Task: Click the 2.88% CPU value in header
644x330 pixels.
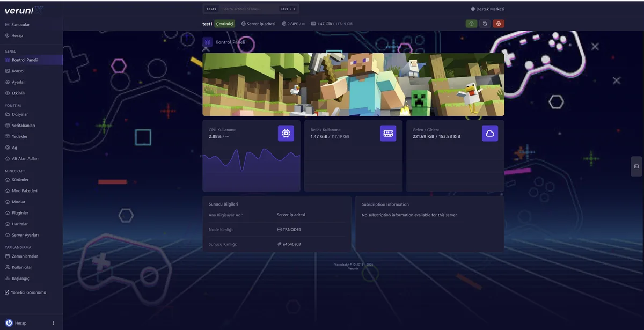Action: point(292,24)
